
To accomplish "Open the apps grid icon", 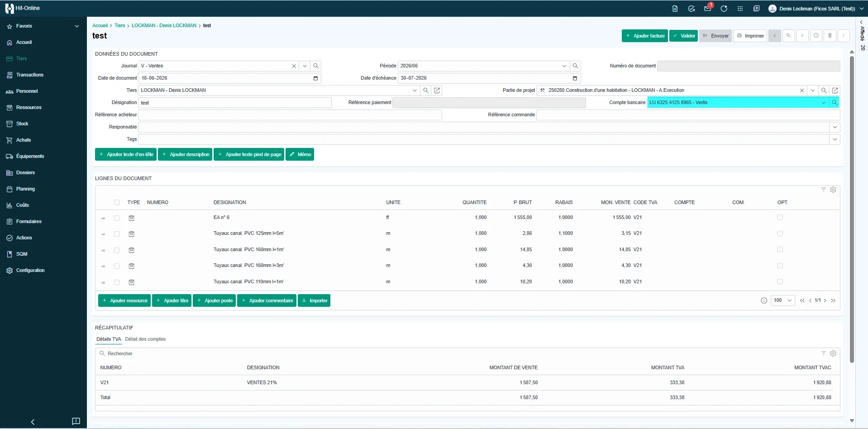I will point(740,9).
